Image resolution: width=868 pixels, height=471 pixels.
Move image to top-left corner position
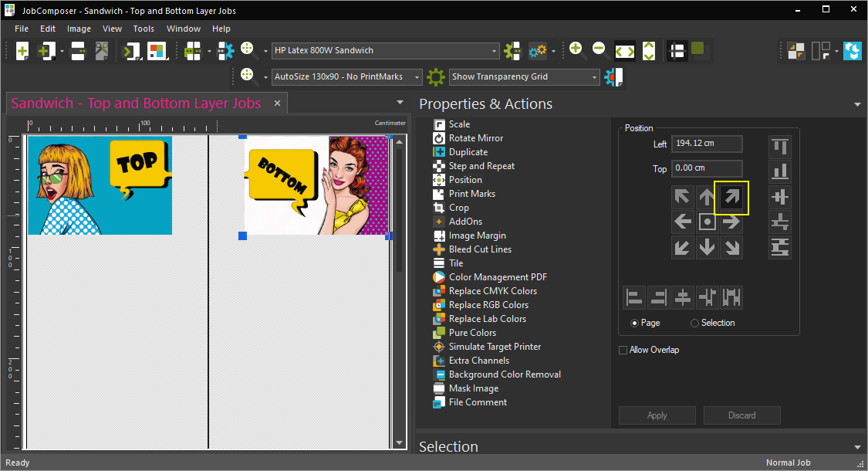pos(682,197)
